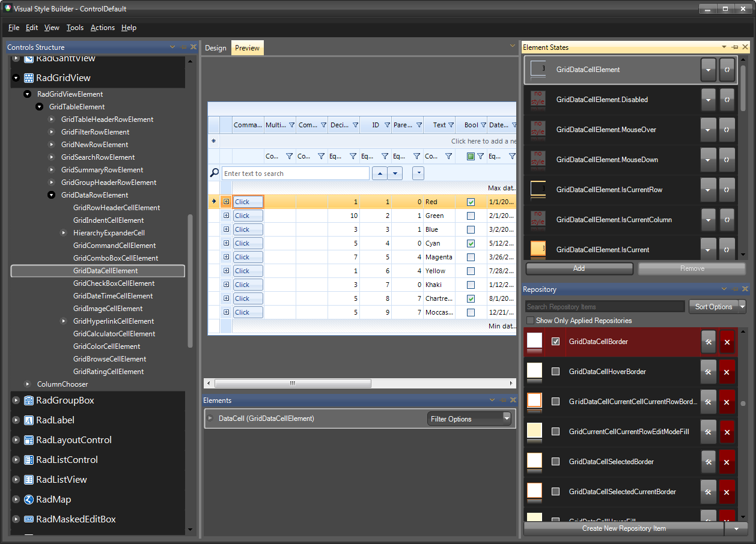Image resolution: width=756 pixels, height=544 pixels.
Task: Collapse the RadGridView tree node
Action: click(16, 78)
